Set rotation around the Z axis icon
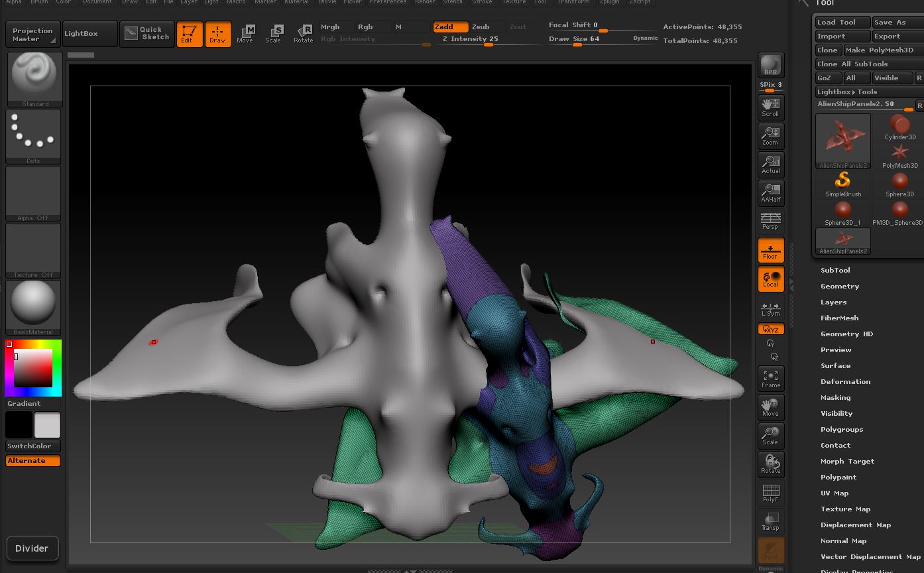The width and height of the screenshot is (924, 573). (x=774, y=357)
